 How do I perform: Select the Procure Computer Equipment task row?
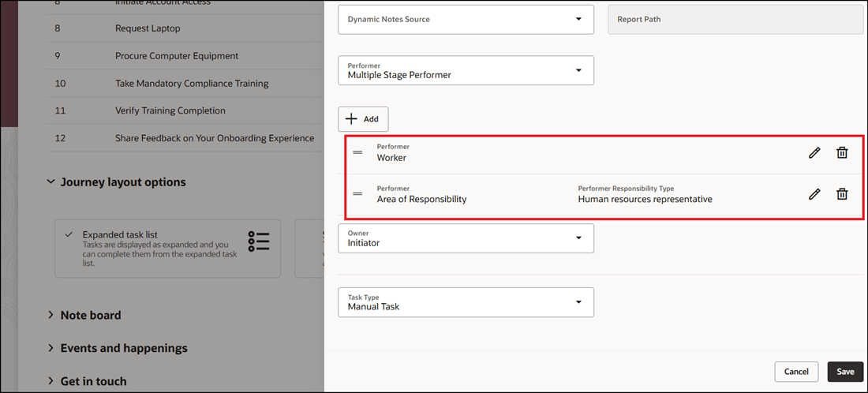pyautogui.click(x=185, y=55)
